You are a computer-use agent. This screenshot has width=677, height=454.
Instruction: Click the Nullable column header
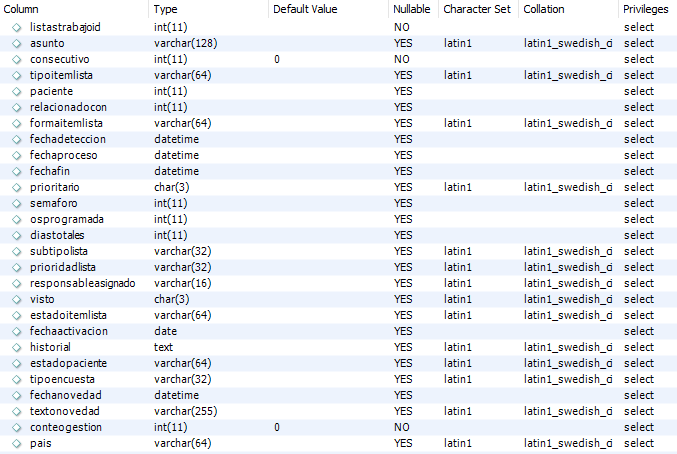(x=411, y=9)
